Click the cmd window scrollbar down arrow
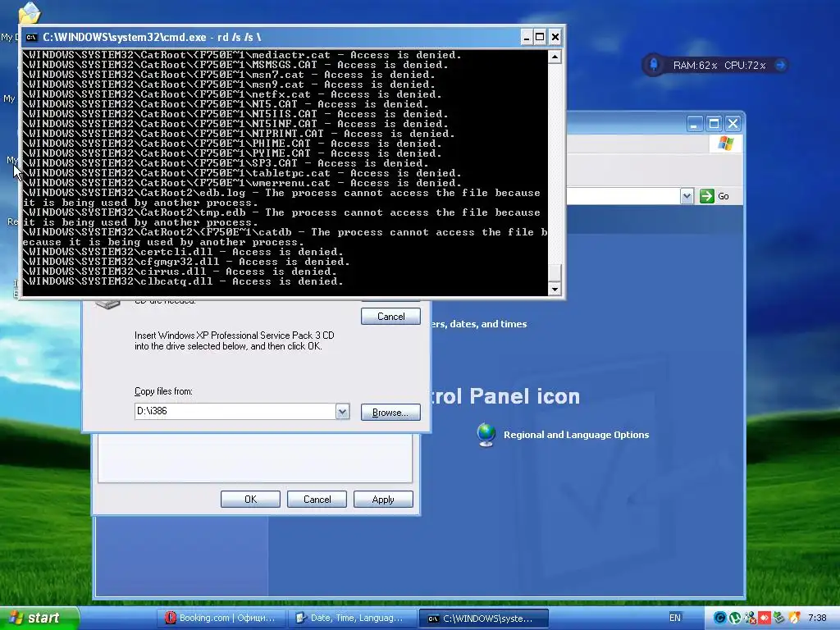This screenshot has height=630, width=840. click(x=555, y=289)
